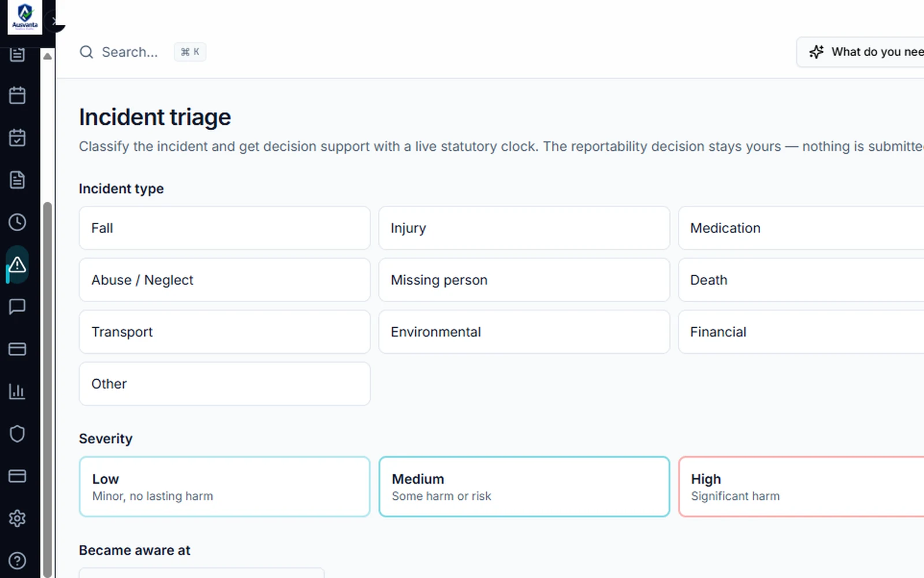Open the speech bubble messages icon

[x=17, y=306]
